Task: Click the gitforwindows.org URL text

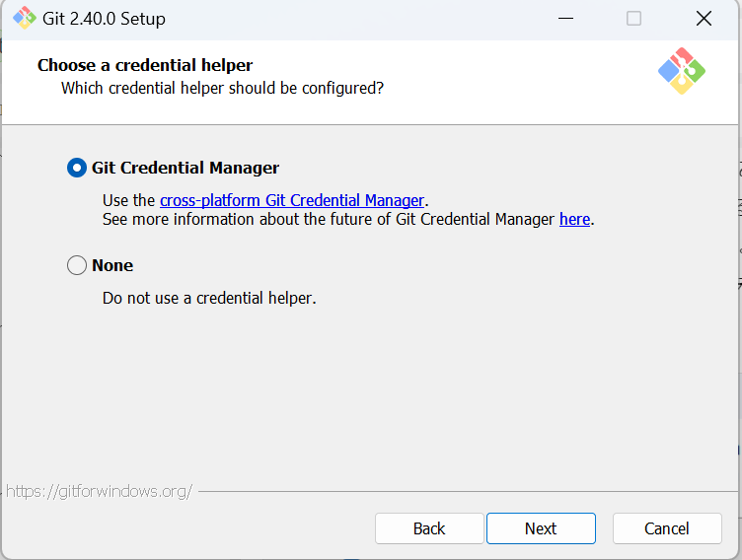Action: pos(99,491)
